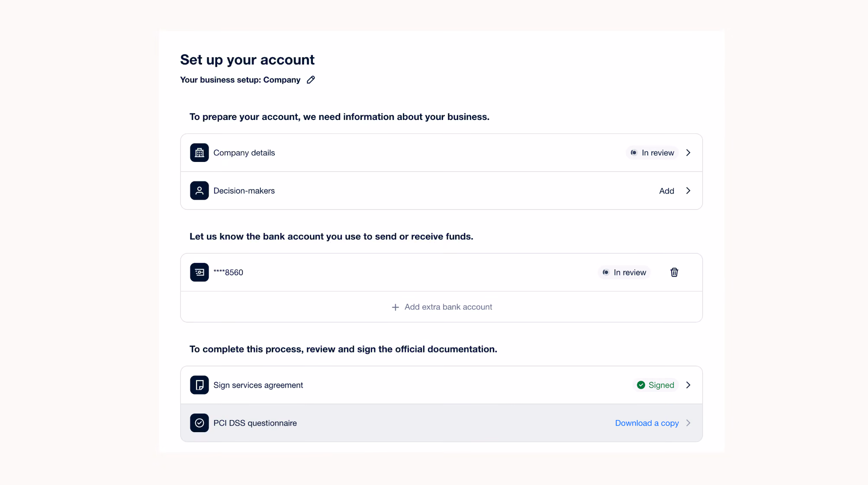Open Decision-makers via chevron arrow
868x485 pixels.
(x=688, y=191)
